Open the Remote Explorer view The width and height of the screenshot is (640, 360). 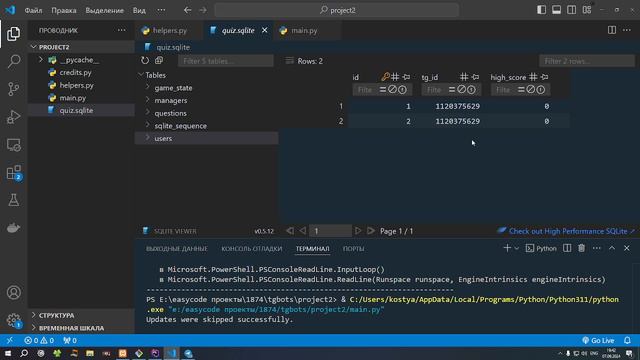click(13, 144)
